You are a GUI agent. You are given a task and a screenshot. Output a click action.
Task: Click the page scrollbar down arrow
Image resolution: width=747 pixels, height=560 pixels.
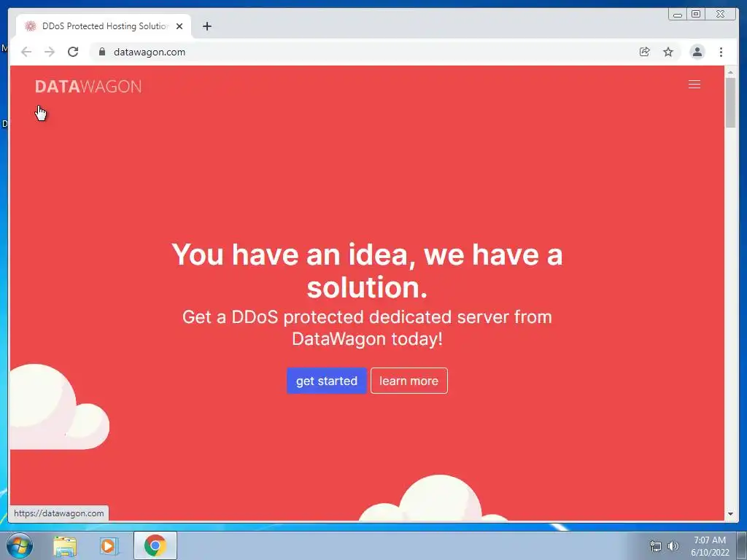coord(730,514)
